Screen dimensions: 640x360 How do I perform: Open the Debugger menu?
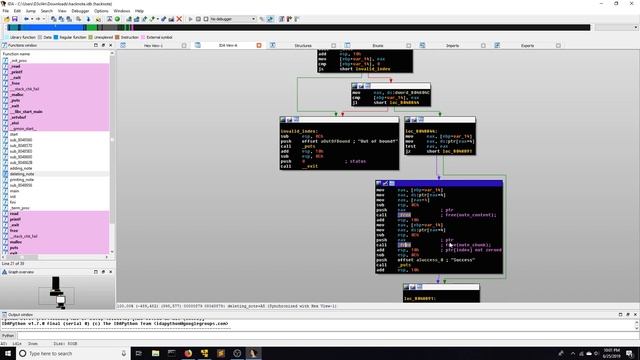coord(80,11)
